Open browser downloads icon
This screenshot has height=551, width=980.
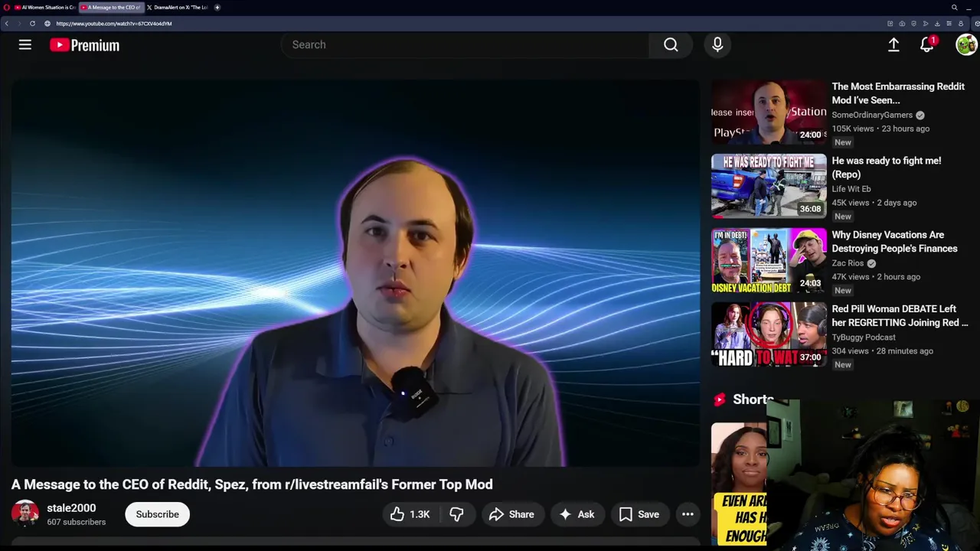(x=937, y=24)
